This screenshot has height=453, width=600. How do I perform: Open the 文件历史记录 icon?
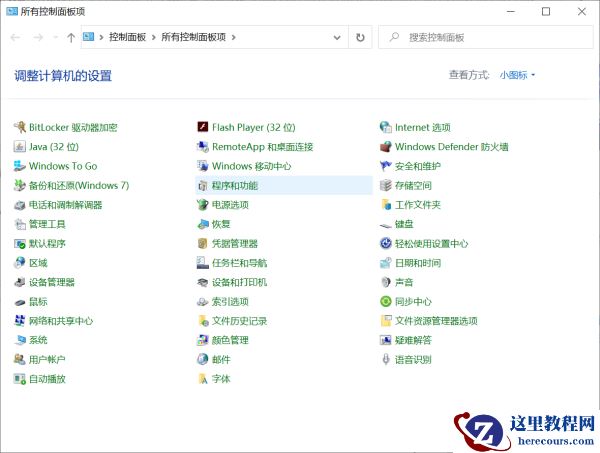click(x=202, y=321)
